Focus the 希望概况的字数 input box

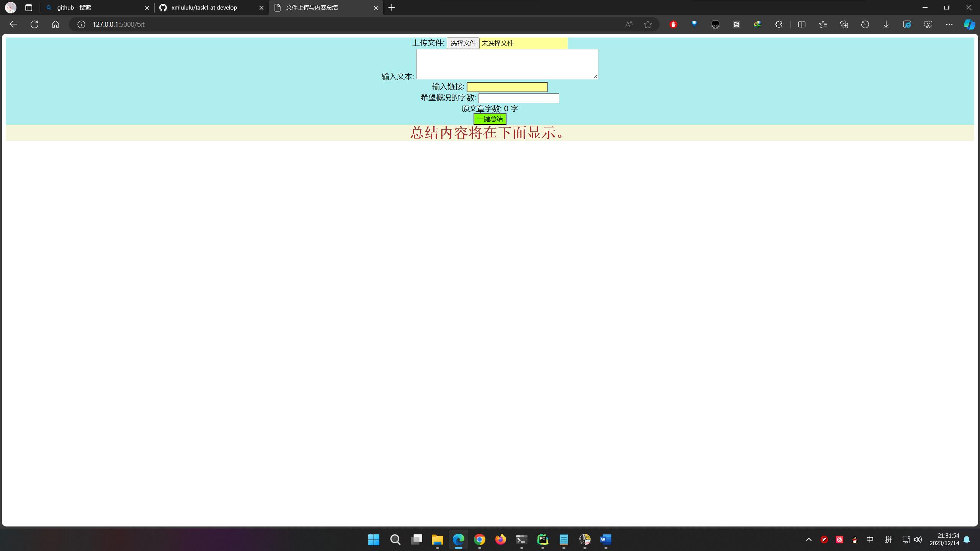[518, 98]
